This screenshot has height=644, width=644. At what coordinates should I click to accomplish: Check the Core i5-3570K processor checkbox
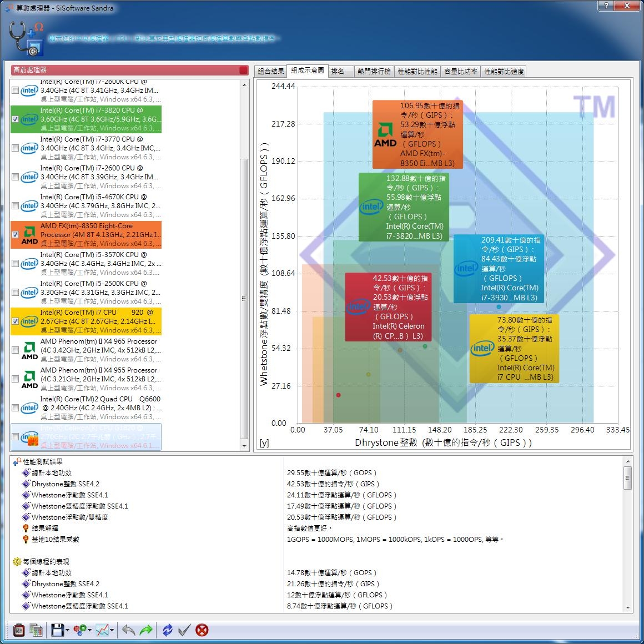(15, 264)
